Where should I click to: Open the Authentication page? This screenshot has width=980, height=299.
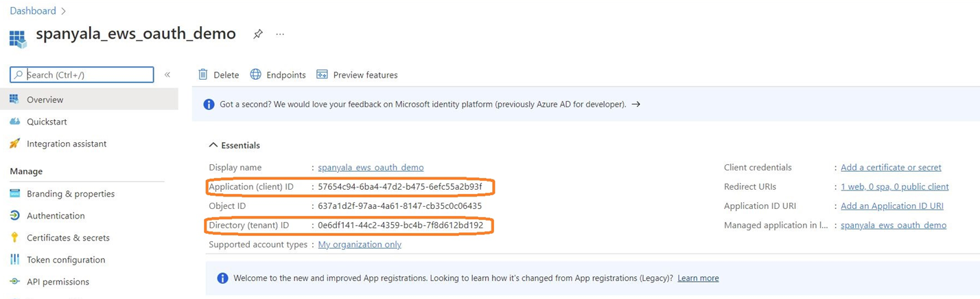(x=56, y=216)
